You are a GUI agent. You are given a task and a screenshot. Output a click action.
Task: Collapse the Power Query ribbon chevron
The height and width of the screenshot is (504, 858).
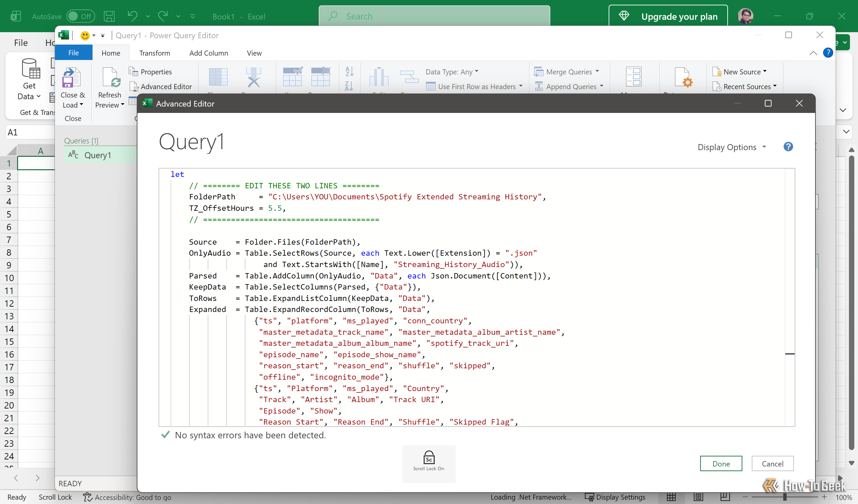(x=813, y=53)
